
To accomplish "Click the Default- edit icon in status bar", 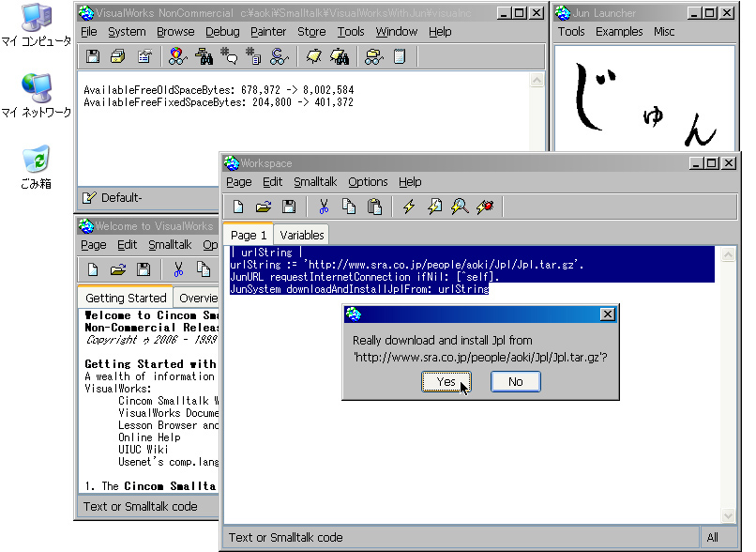I will pos(89,198).
